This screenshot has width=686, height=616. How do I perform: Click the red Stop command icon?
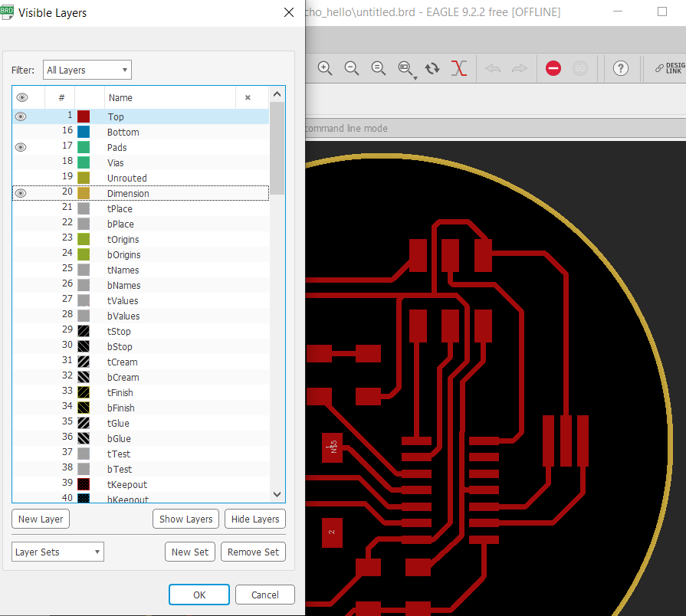[553, 68]
